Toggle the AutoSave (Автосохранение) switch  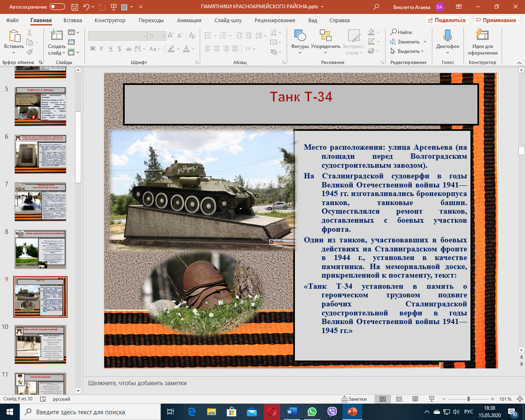click(x=57, y=7)
